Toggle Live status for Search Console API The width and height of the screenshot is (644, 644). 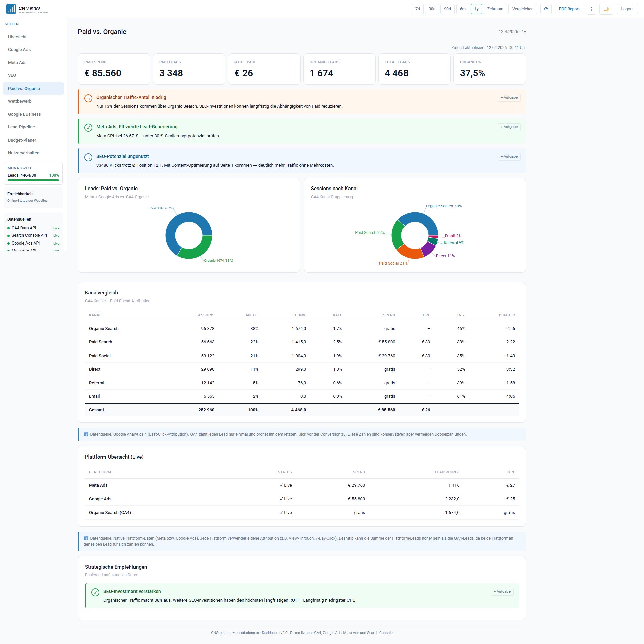pyautogui.click(x=56, y=235)
